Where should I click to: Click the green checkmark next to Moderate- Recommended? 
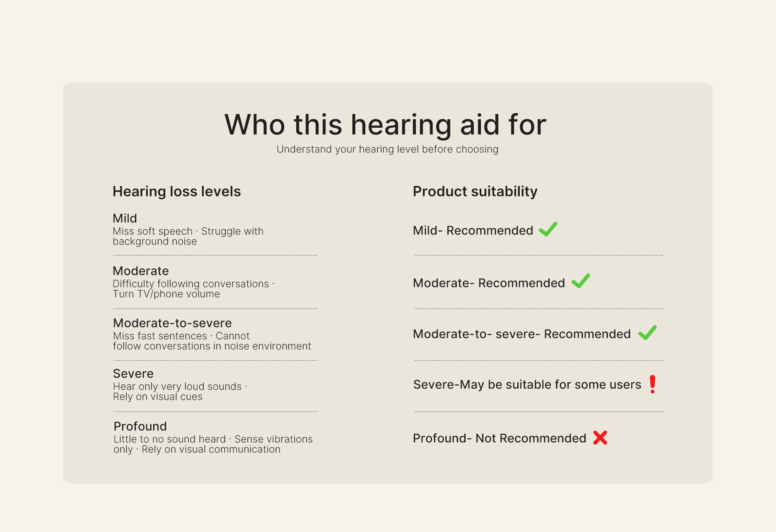[x=581, y=281]
